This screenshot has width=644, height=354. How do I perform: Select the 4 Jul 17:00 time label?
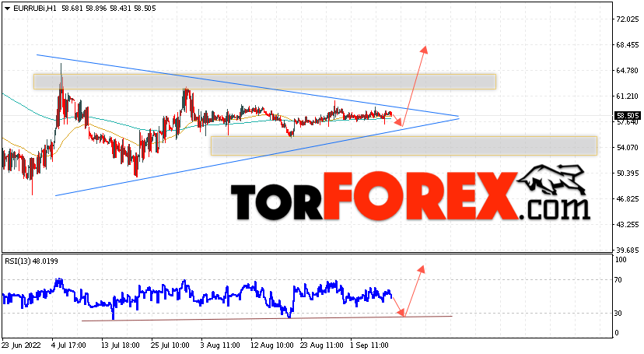pyautogui.click(x=68, y=345)
